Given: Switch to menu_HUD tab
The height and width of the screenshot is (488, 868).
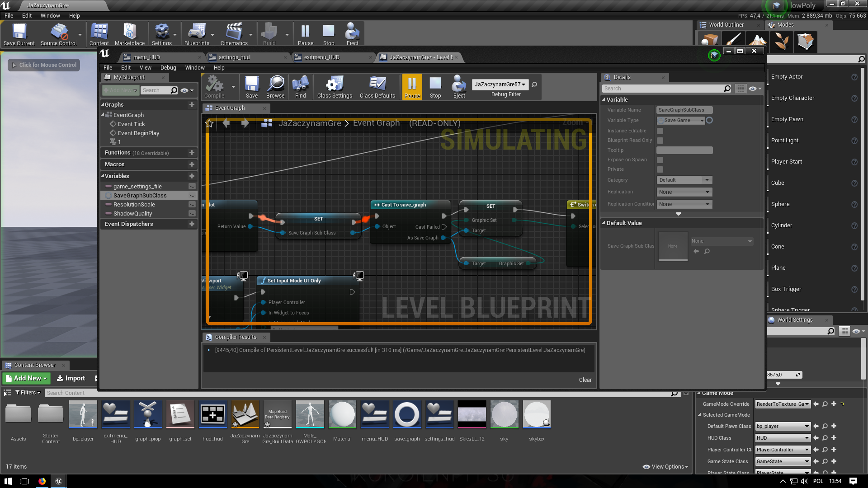Looking at the screenshot, I should [x=146, y=57].
